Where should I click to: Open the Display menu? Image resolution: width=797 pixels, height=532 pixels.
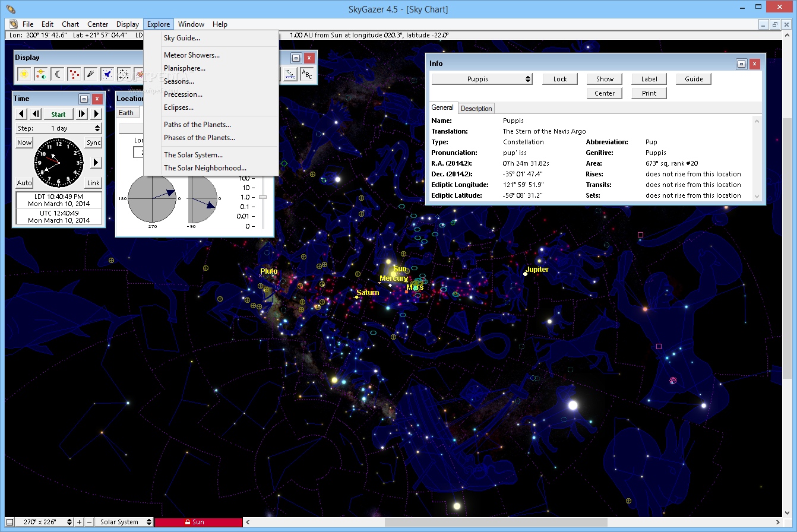tap(127, 24)
